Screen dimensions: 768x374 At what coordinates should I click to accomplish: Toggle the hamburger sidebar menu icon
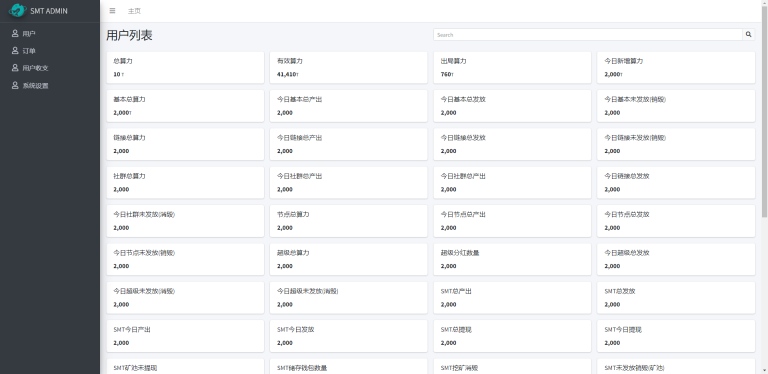pos(113,11)
